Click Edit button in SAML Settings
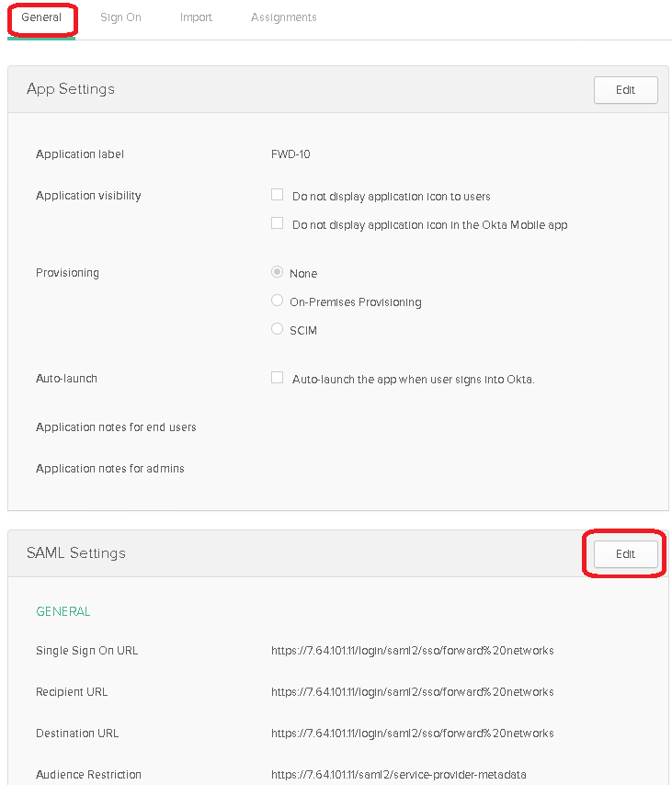The image size is (672, 785). click(625, 554)
